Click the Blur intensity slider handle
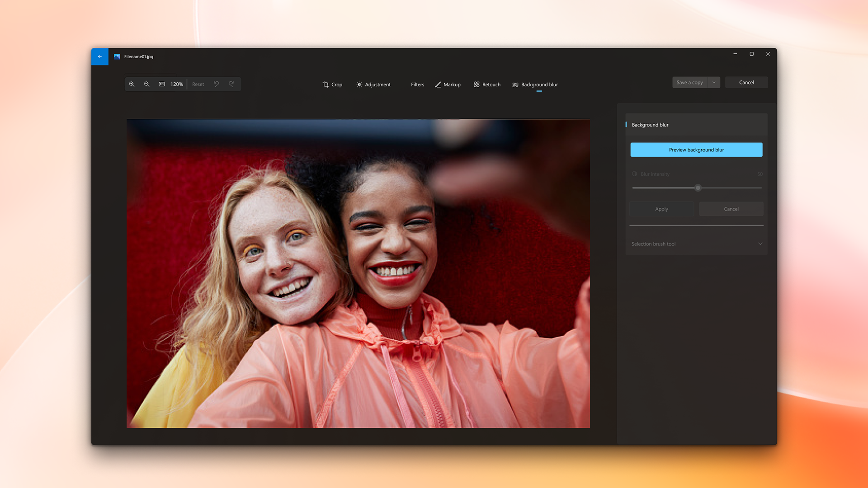The width and height of the screenshot is (868, 488). (698, 188)
